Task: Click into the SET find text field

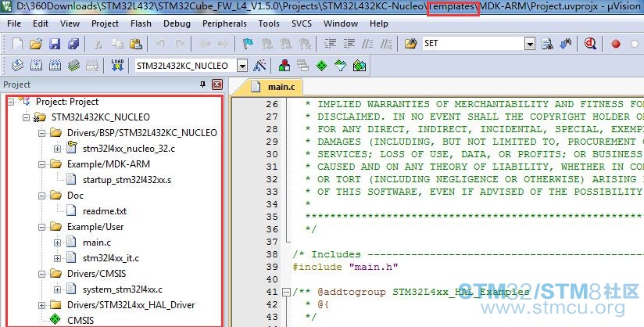Action: coord(473,44)
